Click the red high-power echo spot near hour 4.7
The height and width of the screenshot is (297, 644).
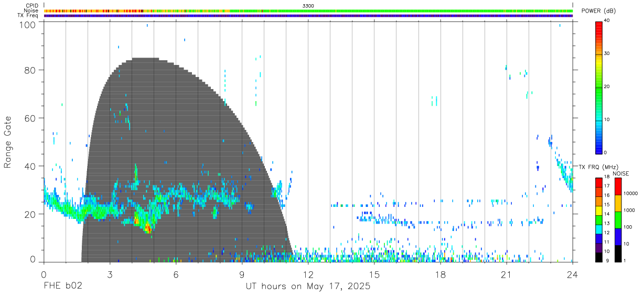pos(147,228)
